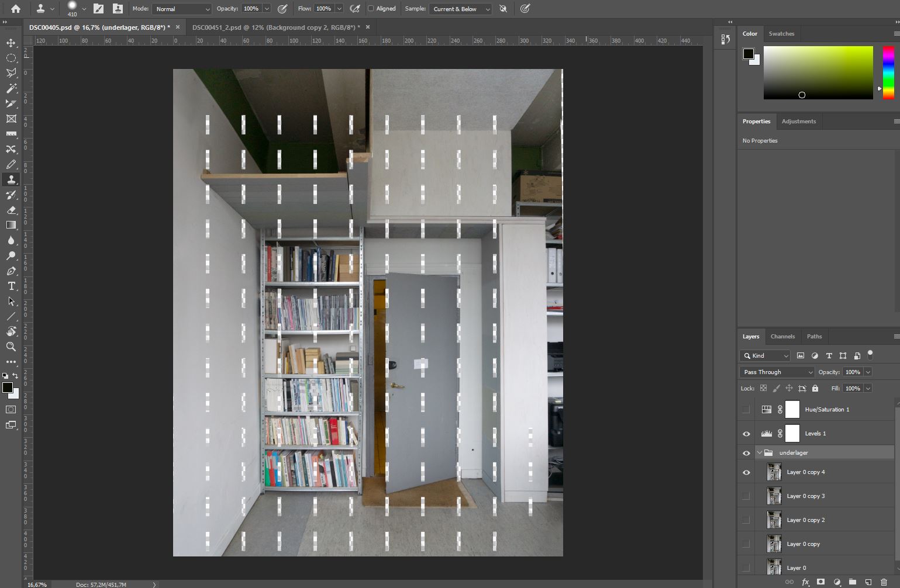The image size is (900, 588).
Task: Click the Delete layer trash button
Action: (884, 582)
